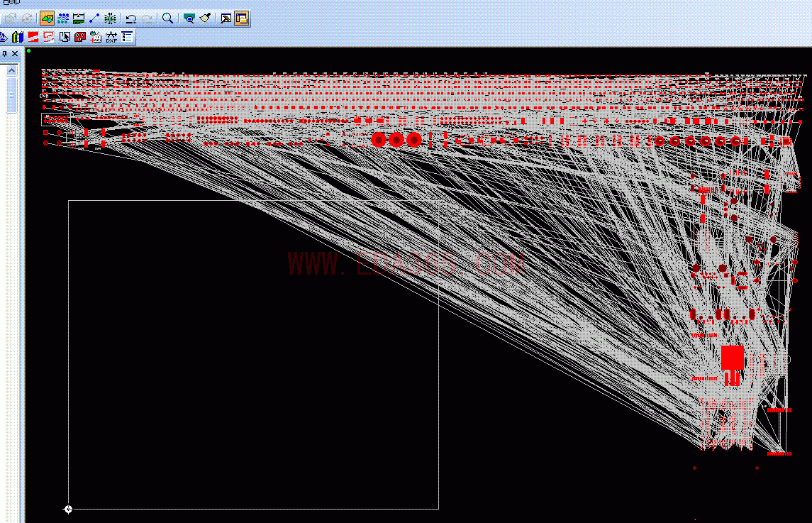Open drafting Options list icon

128,37
